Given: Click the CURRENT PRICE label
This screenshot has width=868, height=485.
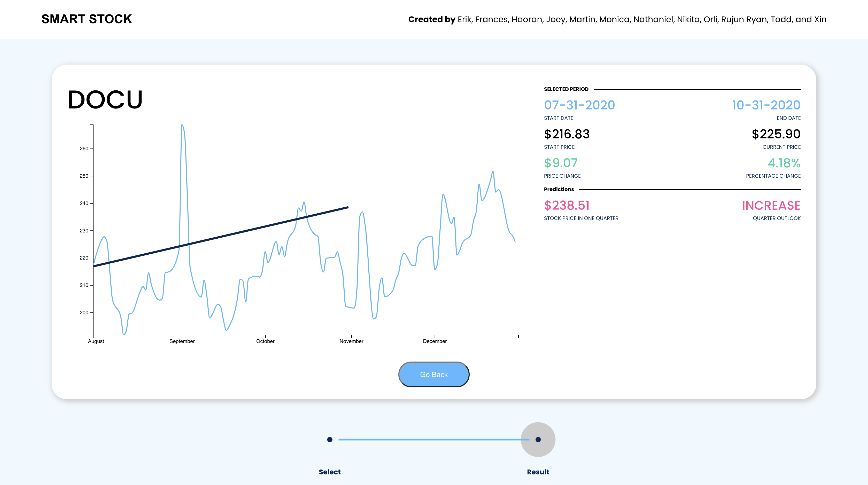Looking at the screenshot, I should tap(781, 147).
